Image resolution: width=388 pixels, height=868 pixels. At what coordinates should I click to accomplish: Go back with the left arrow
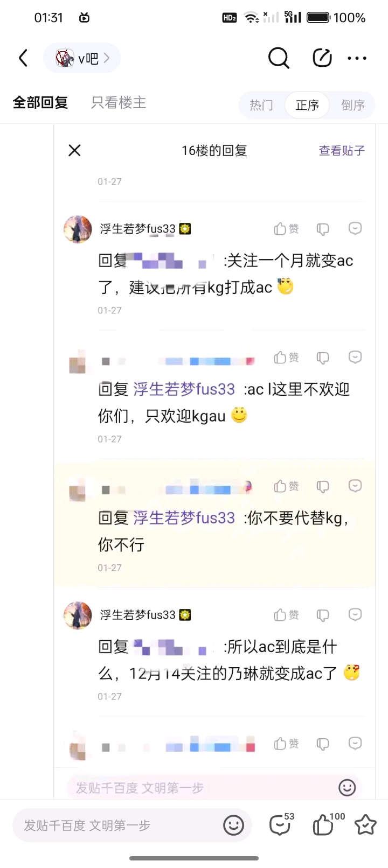pyautogui.click(x=23, y=58)
